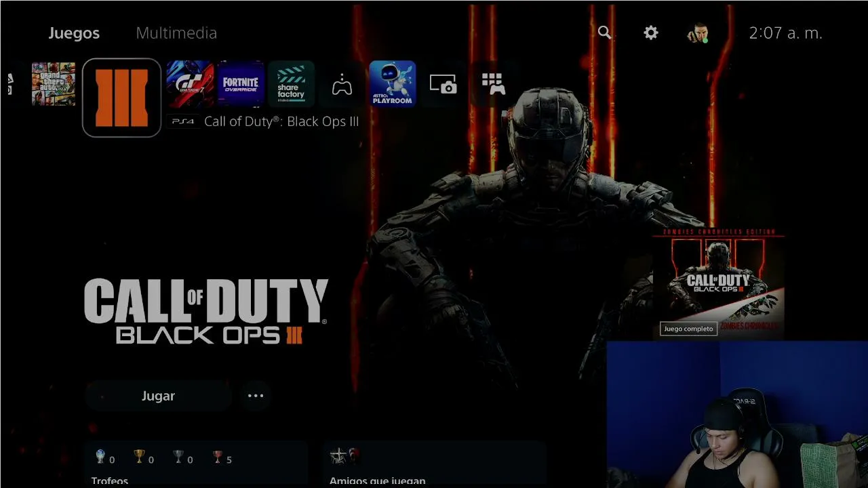
Task: Click the platinum trophy icon
Action: [100, 457]
